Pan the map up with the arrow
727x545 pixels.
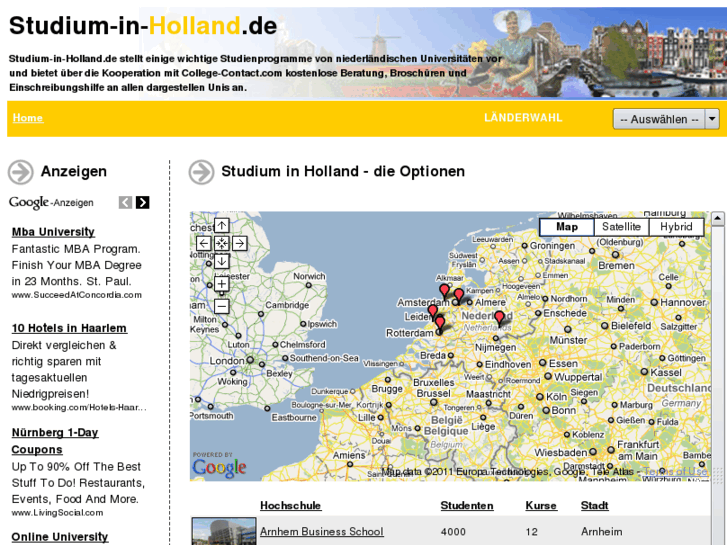222,225
